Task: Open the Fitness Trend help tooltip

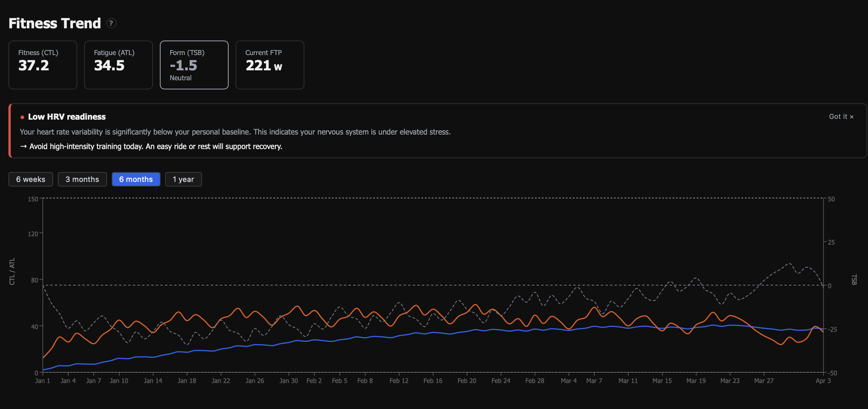Action: click(x=111, y=23)
